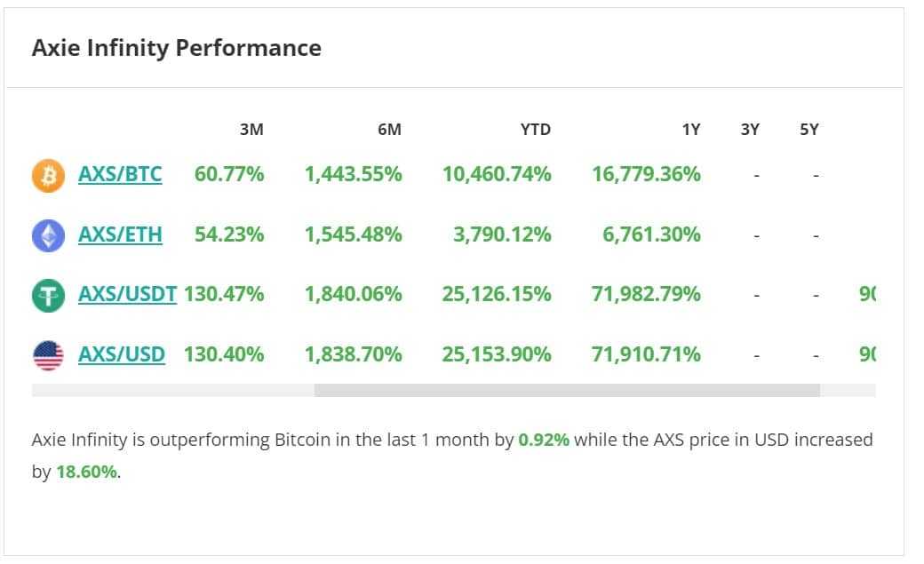Open the AXS/BTC pair link
Screen dimensions: 924x564
pyautogui.click(x=120, y=174)
